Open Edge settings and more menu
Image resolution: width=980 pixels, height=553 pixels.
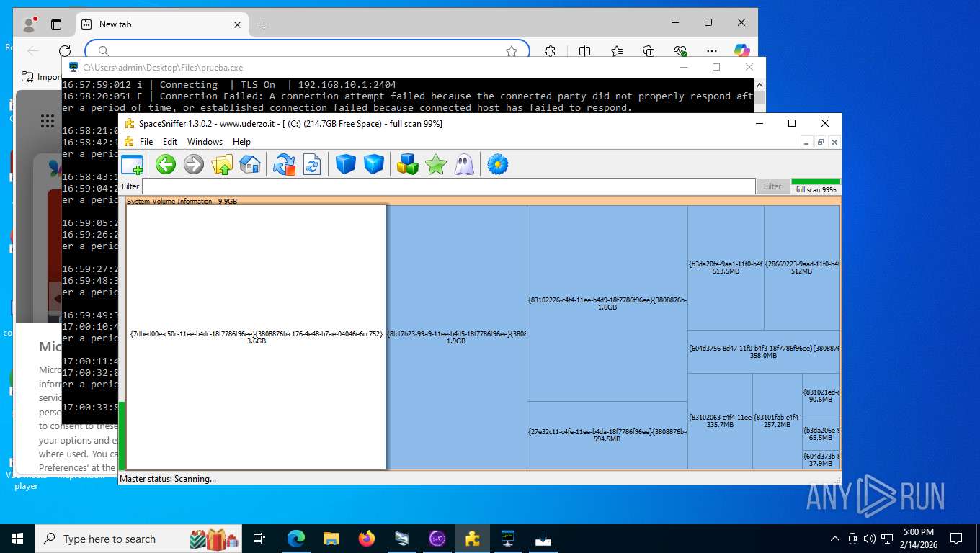pyautogui.click(x=712, y=51)
